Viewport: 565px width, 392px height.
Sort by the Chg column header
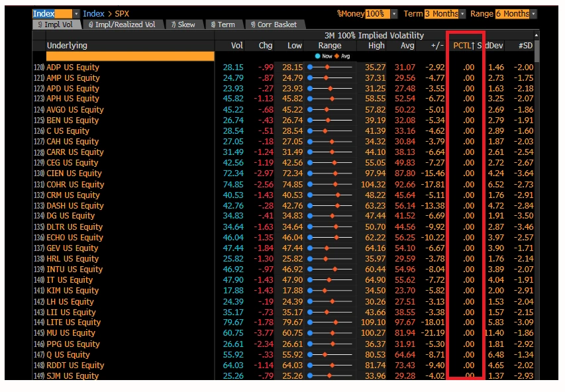(x=266, y=46)
